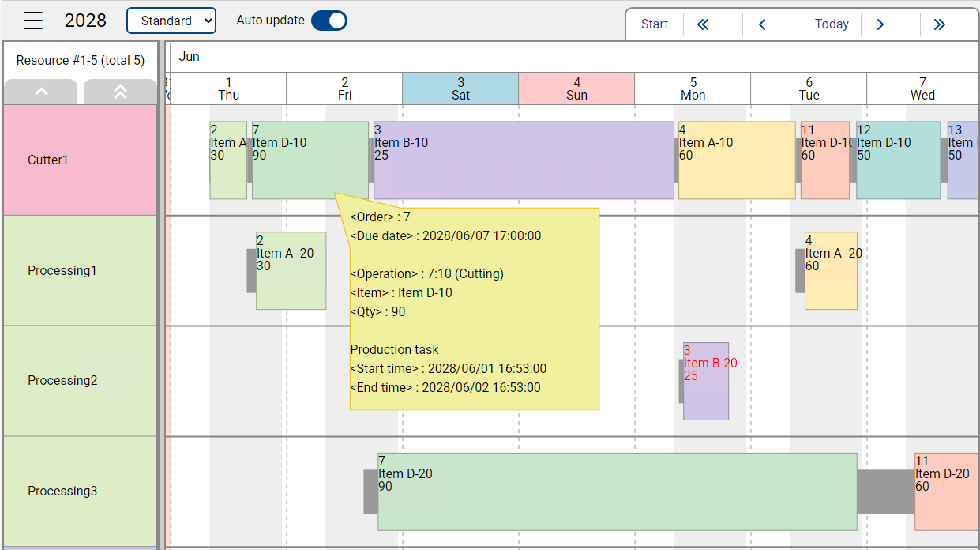The height and width of the screenshot is (550, 980).
Task: Click the Start navigation control
Action: click(x=655, y=24)
